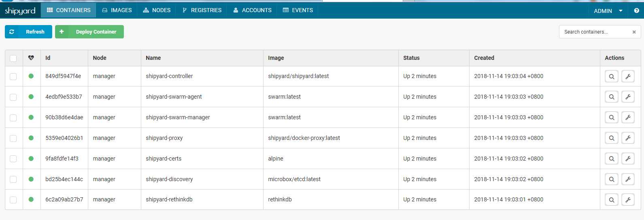Viewport: 644px width, 220px height.
Task: Click container id 4edbf9e533b7
Action: click(64, 97)
